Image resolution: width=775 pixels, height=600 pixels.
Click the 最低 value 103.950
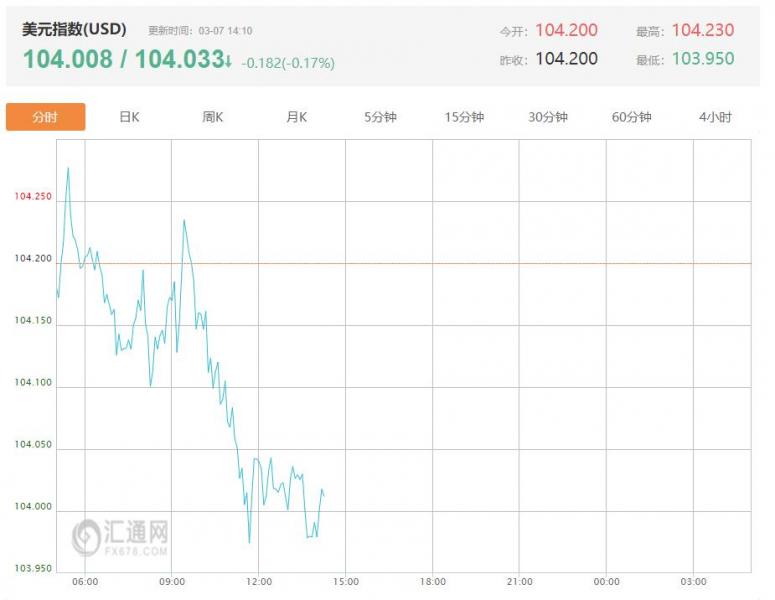701,59
